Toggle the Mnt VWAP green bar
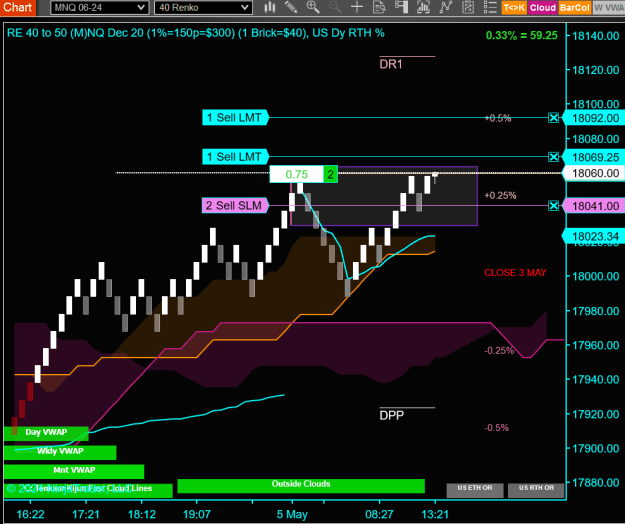The image size is (625, 524). pyautogui.click(x=74, y=471)
